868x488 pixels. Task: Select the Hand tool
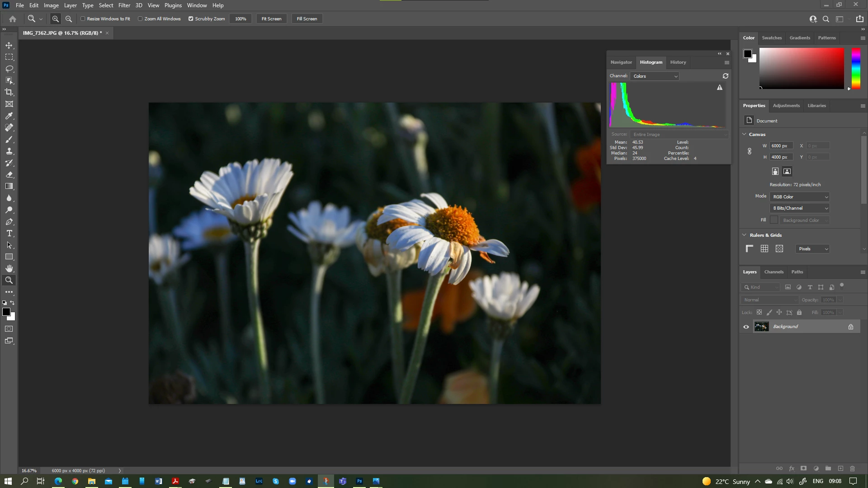click(9, 268)
